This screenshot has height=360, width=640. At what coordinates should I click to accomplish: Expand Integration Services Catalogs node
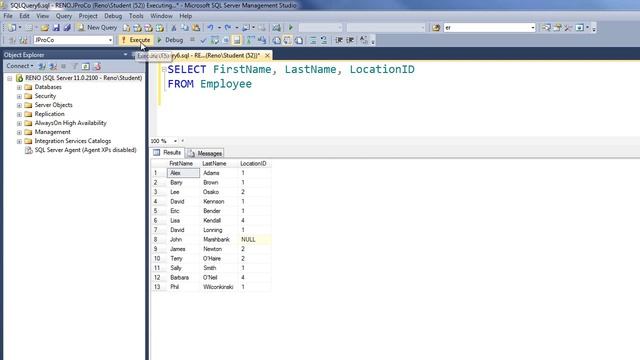click(x=19, y=141)
